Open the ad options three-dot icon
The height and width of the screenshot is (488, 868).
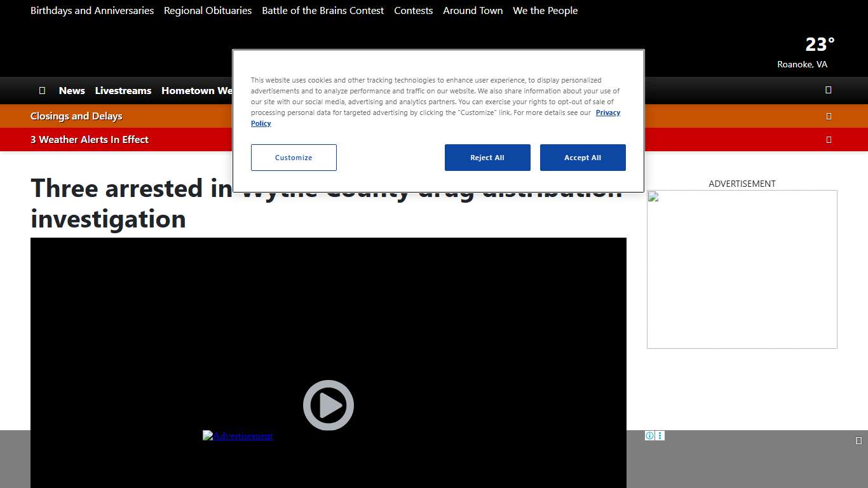click(660, 436)
